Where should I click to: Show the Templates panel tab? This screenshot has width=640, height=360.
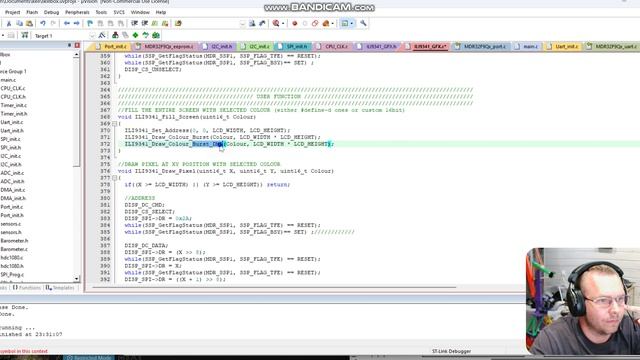click(60, 288)
